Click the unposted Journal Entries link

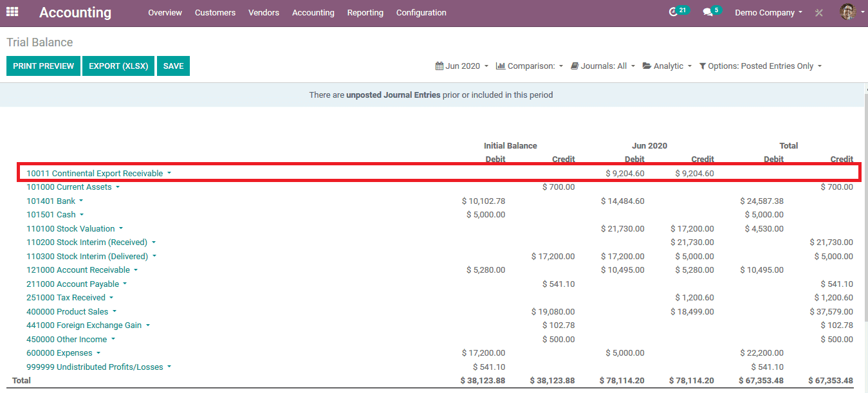(393, 95)
